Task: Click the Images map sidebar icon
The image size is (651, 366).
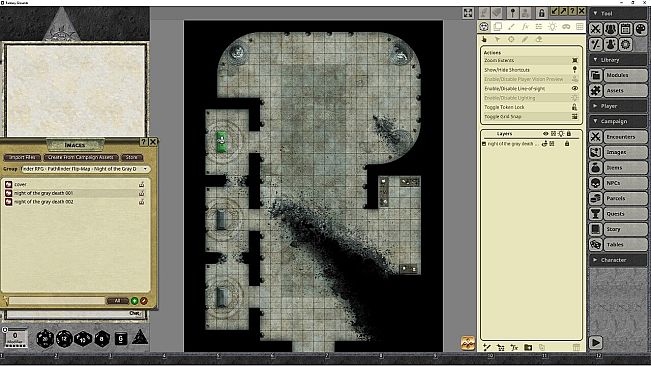Action: click(x=596, y=152)
